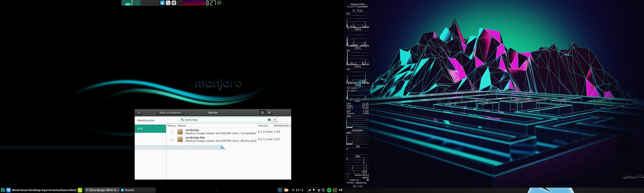Screen dimensions: 644x193
Task: Click the network signal strength icon
Action: (309, 190)
